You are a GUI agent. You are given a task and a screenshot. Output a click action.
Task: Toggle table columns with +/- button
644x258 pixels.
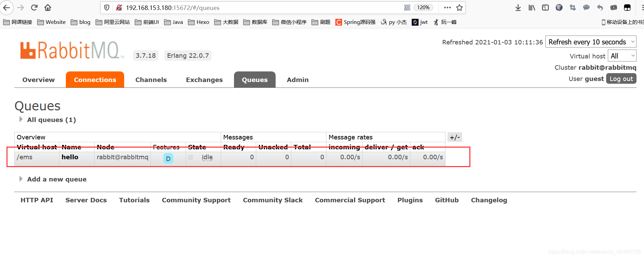(x=455, y=137)
